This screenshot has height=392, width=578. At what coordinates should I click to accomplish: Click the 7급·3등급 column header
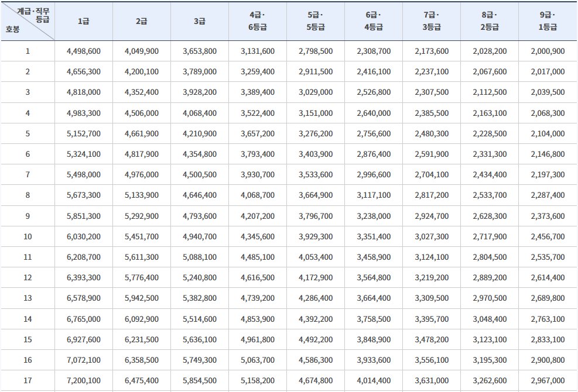click(x=432, y=22)
